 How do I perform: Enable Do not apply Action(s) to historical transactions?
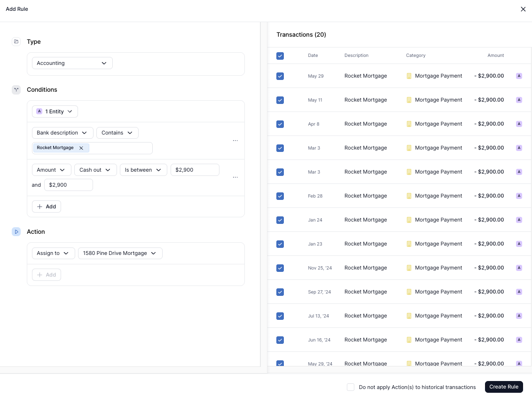coord(351,387)
